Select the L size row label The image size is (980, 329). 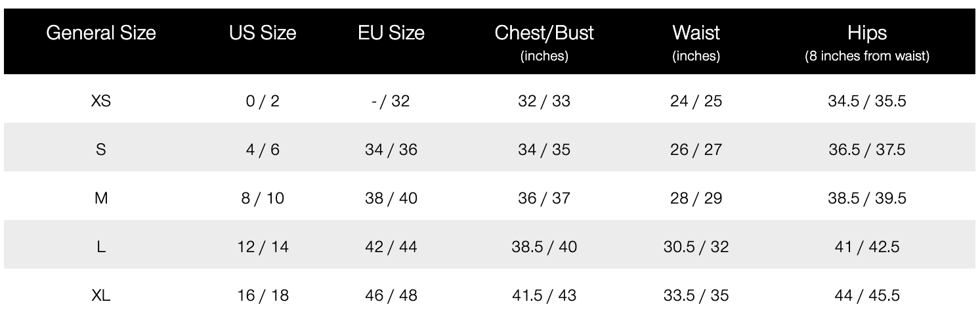pyautogui.click(x=101, y=247)
